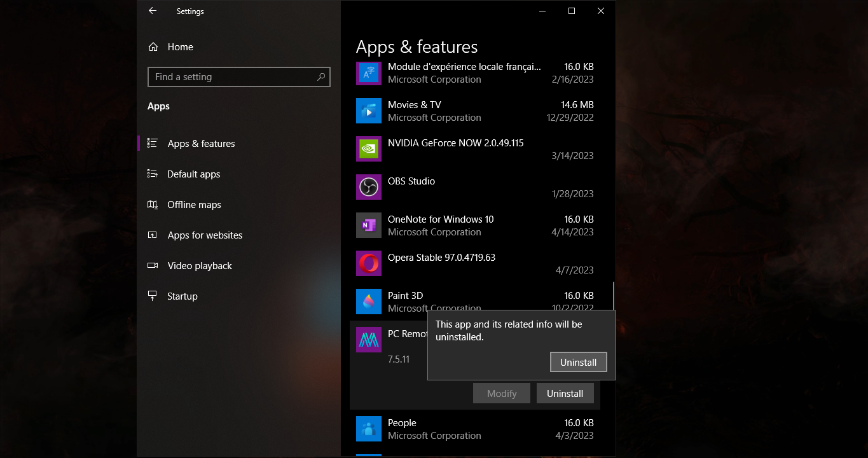Go back with the Settings back arrow
The image size is (868, 458).
153,11
